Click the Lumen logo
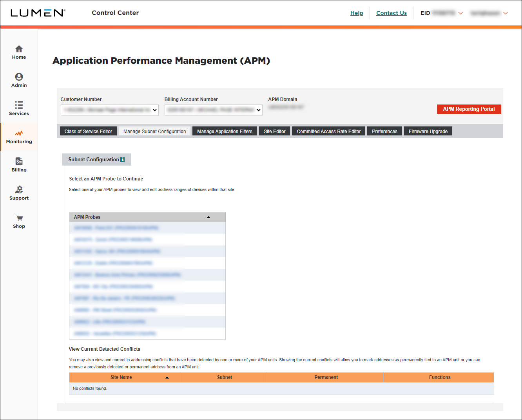Image resolution: width=522 pixels, height=420 pixels. (38, 13)
